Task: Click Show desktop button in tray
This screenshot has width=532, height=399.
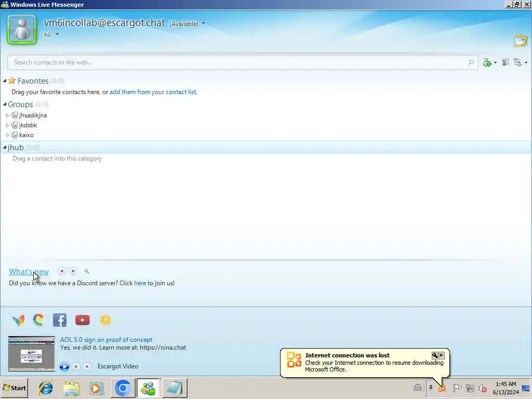Action: click(527, 388)
